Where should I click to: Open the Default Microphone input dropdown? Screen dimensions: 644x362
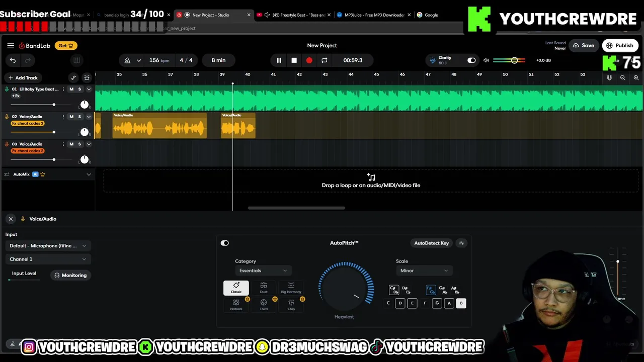click(48, 246)
